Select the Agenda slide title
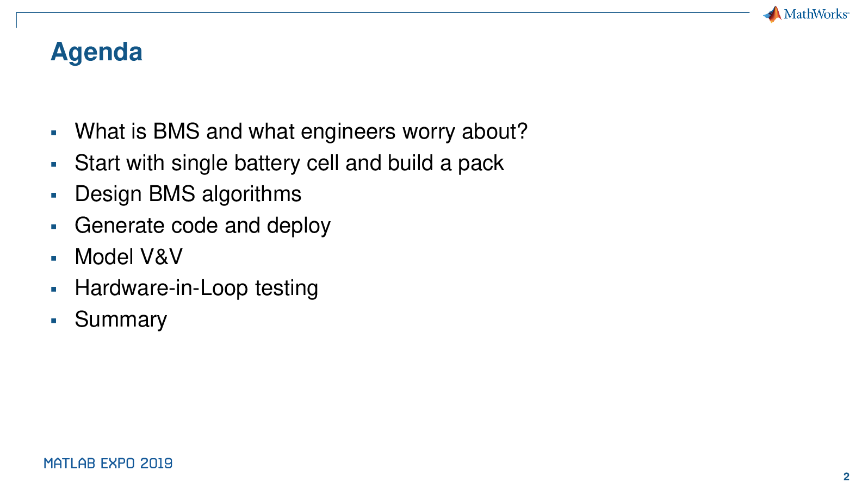 (96, 52)
